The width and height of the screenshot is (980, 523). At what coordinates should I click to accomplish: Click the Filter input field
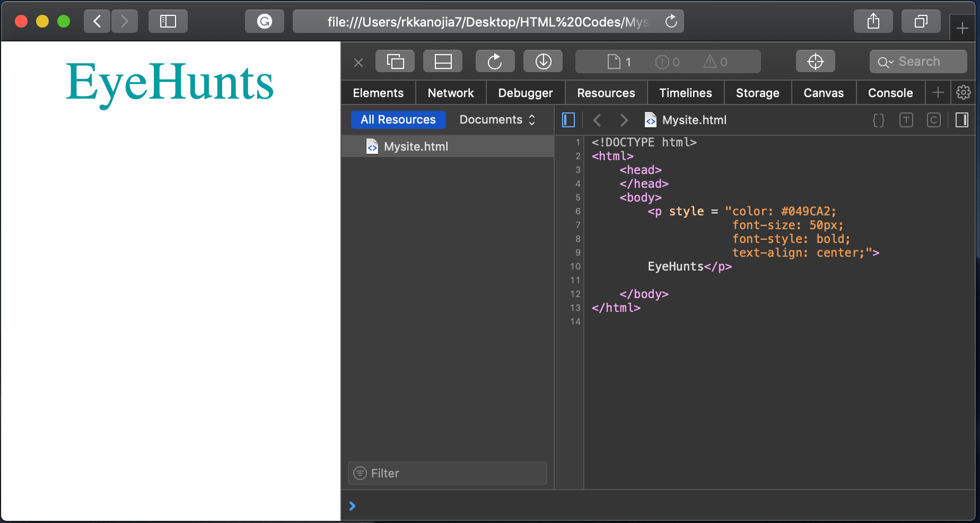[x=447, y=473]
